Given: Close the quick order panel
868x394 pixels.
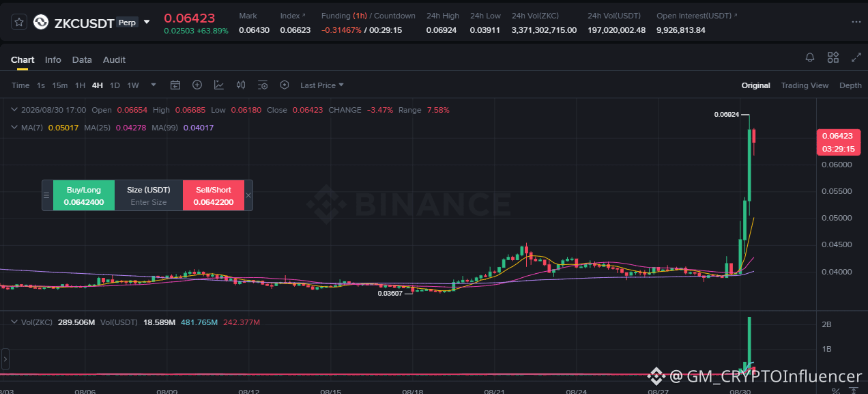Looking at the screenshot, I should [x=248, y=195].
